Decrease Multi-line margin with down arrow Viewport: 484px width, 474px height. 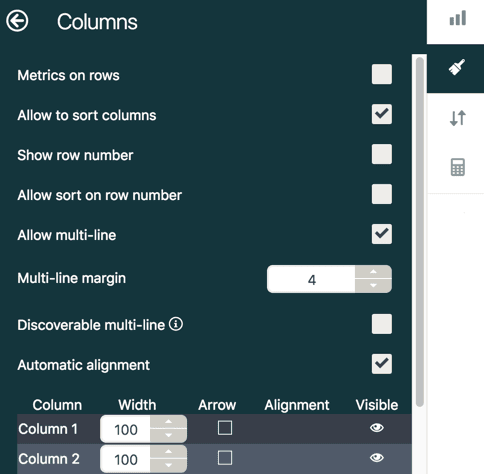(x=373, y=286)
